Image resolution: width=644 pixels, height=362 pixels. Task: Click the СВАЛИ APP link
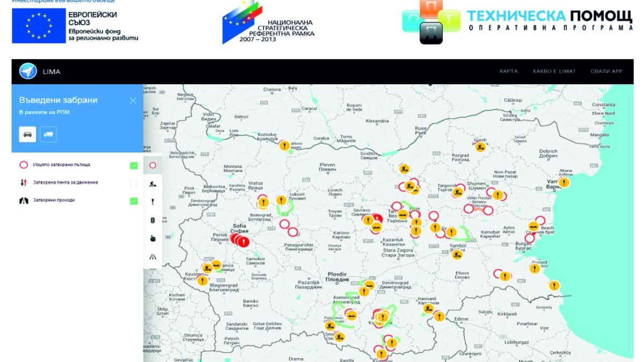pos(606,71)
